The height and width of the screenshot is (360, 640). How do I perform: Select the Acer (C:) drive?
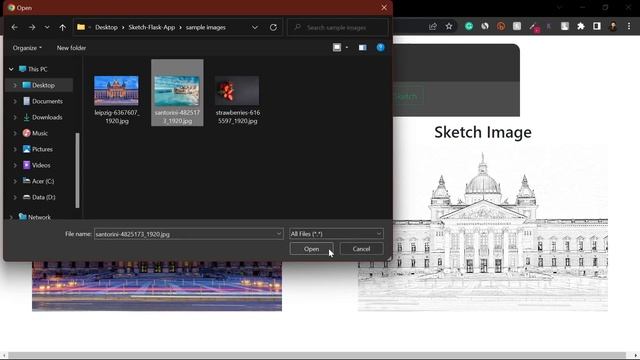point(43,181)
